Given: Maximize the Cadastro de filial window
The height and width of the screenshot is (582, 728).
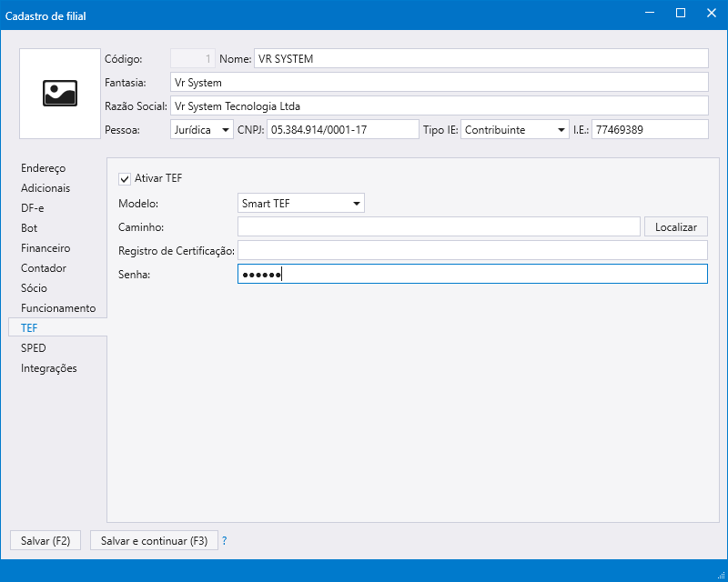Looking at the screenshot, I should click(x=680, y=13).
